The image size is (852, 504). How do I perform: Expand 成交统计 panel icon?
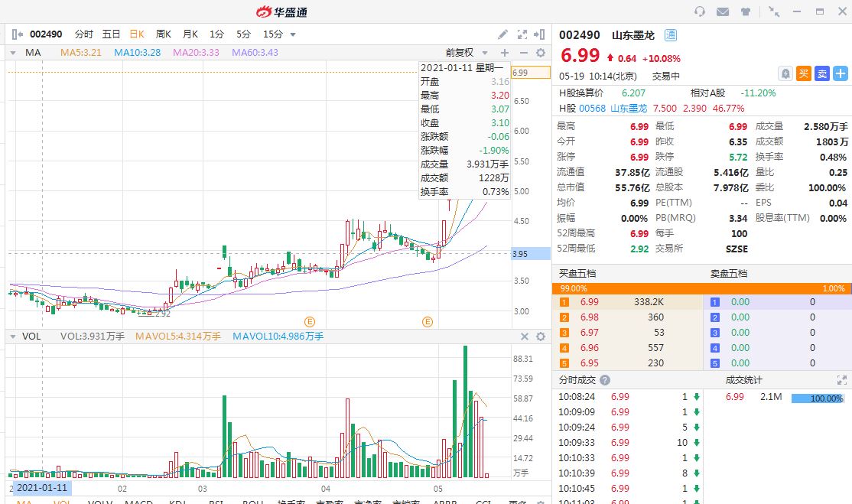point(842,380)
